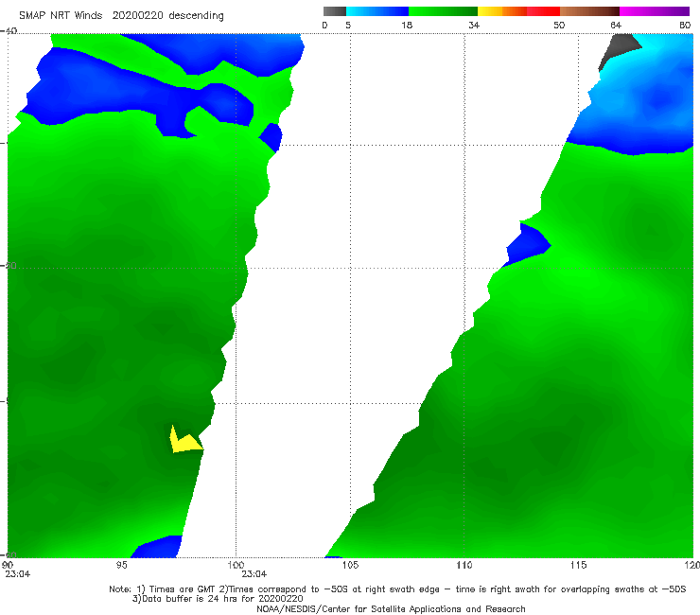This screenshot has height=615, width=700.
Task: Click the longitude axis label '120'
Action: (692, 566)
